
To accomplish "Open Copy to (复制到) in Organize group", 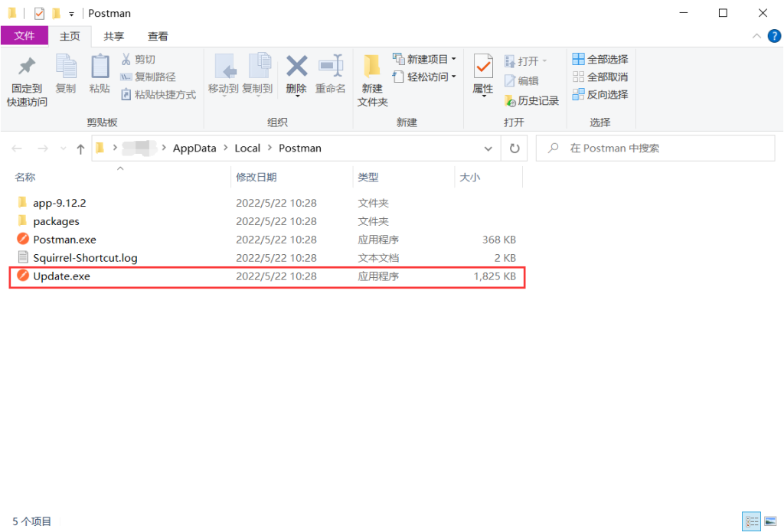I will click(257, 74).
